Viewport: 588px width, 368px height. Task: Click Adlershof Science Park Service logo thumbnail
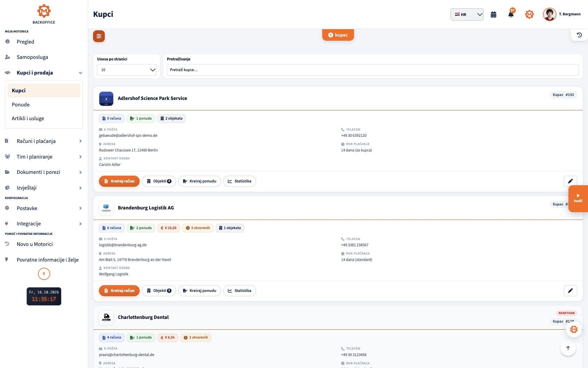(x=106, y=99)
